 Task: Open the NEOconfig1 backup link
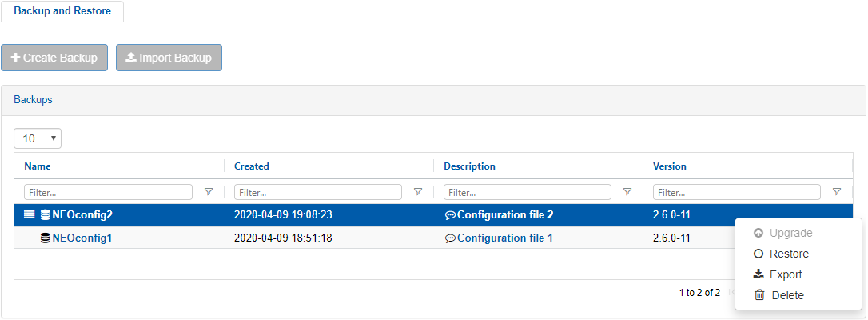tap(82, 238)
